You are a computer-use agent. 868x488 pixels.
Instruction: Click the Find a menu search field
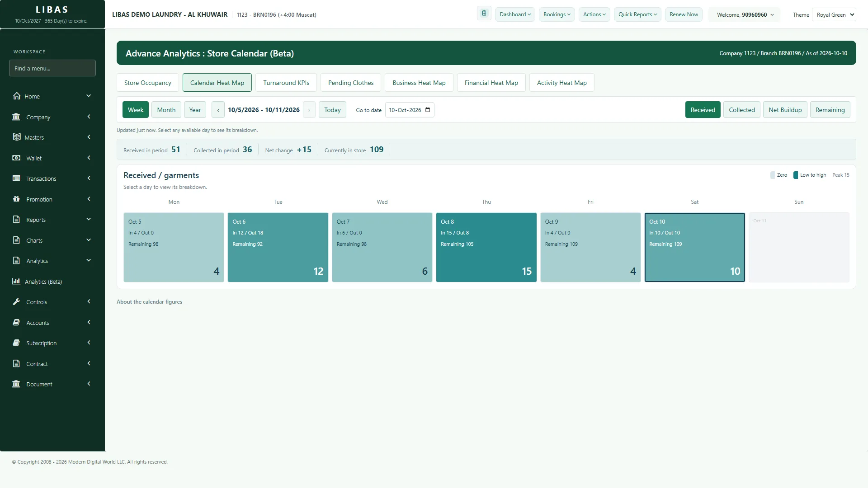52,68
